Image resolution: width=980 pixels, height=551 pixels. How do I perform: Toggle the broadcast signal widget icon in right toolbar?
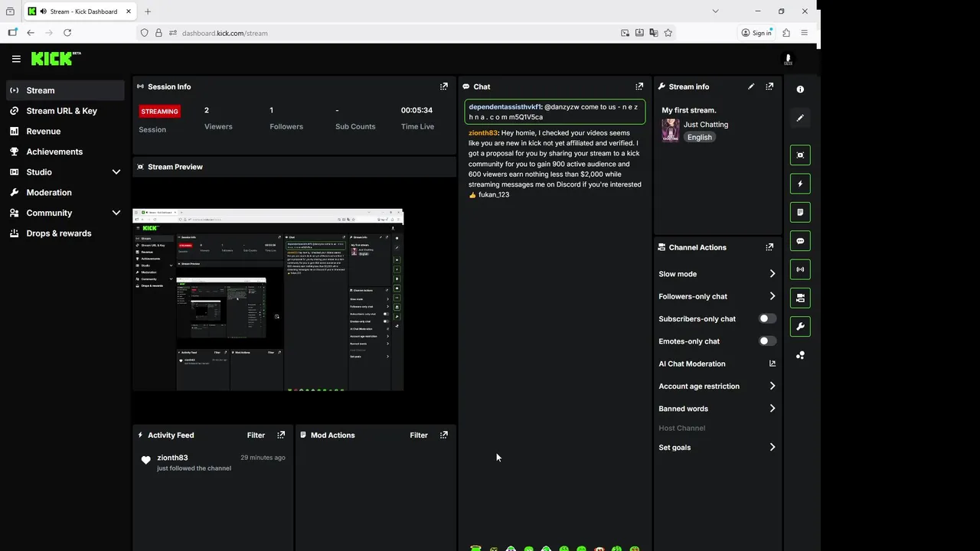point(800,269)
